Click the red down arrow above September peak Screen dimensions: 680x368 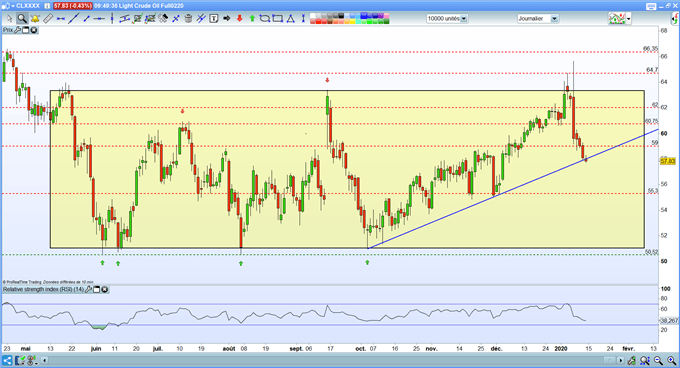tap(327, 80)
